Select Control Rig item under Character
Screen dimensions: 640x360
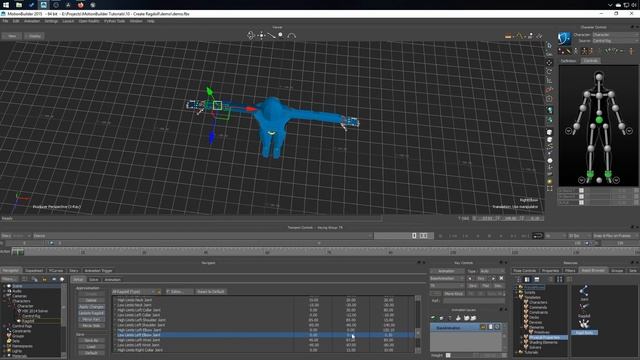(31, 316)
